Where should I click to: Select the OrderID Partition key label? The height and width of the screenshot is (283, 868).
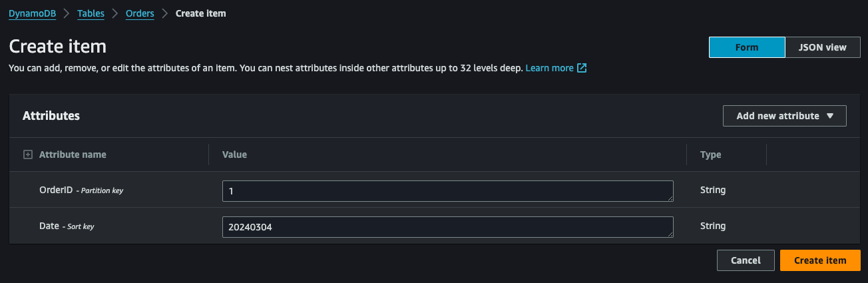[x=81, y=190]
